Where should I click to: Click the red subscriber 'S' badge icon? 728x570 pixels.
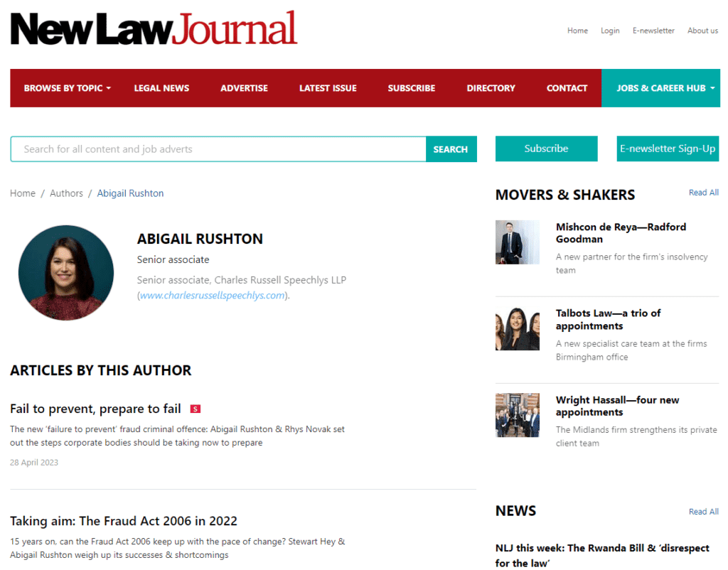click(196, 409)
